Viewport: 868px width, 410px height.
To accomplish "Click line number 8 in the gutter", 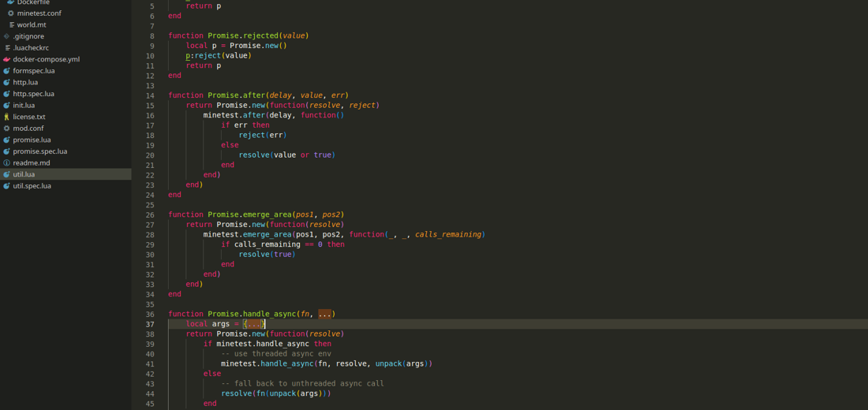I will [x=152, y=35].
